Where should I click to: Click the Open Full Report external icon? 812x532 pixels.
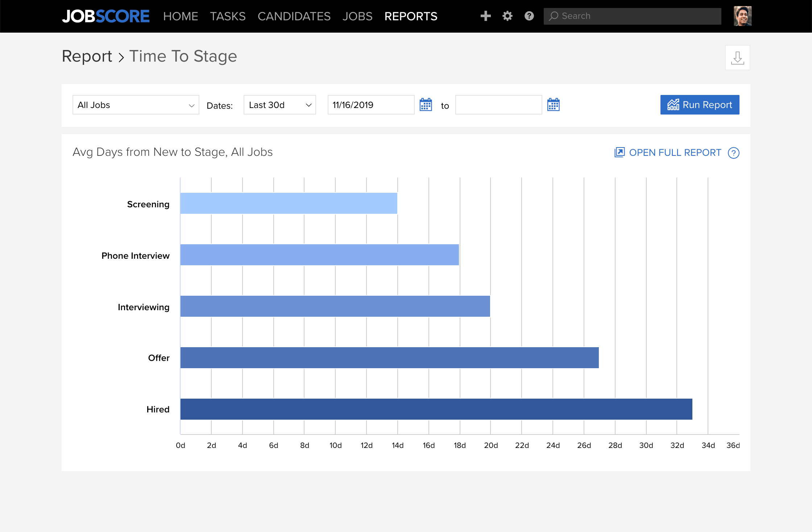pyautogui.click(x=620, y=152)
